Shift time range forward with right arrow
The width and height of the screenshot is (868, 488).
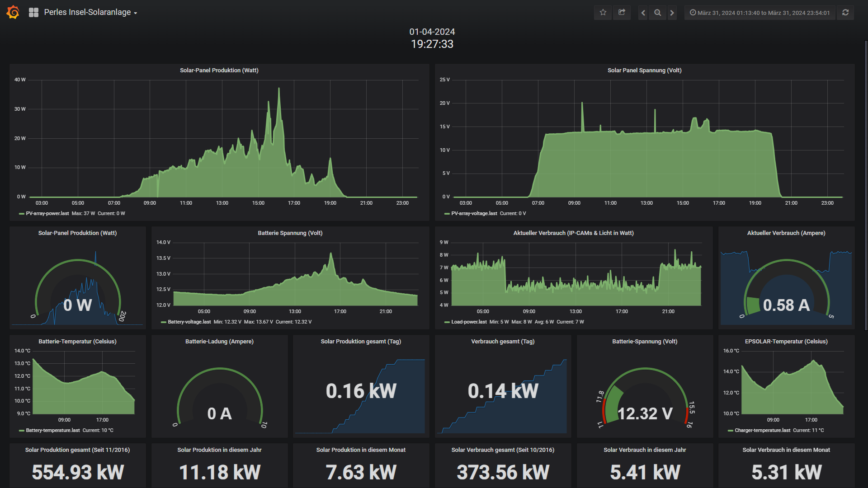coord(672,13)
